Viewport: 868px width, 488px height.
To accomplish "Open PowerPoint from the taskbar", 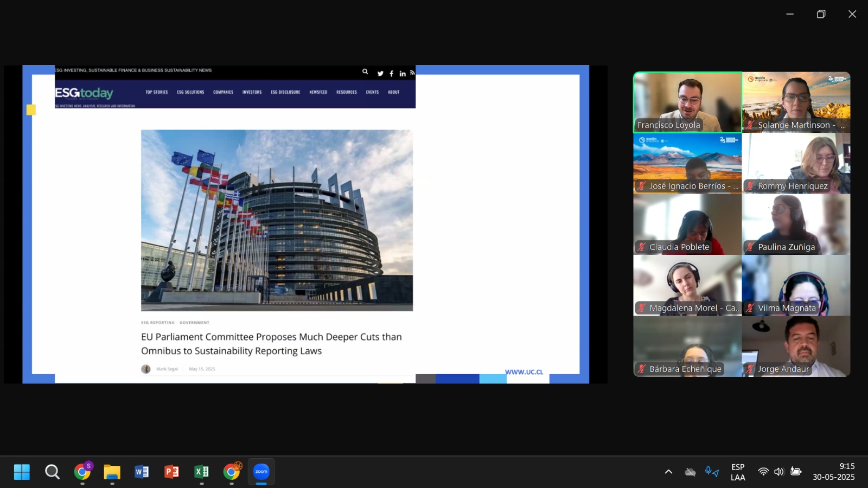I will pos(171,472).
